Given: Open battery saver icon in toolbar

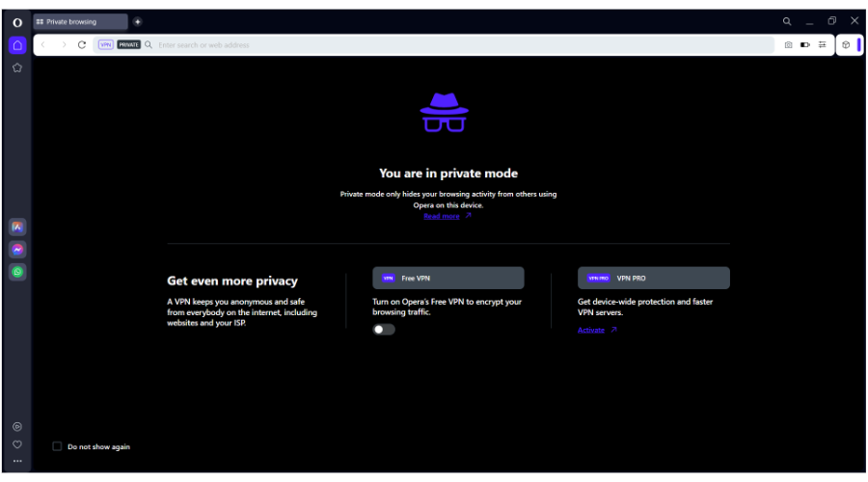Looking at the screenshot, I should (x=805, y=44).
